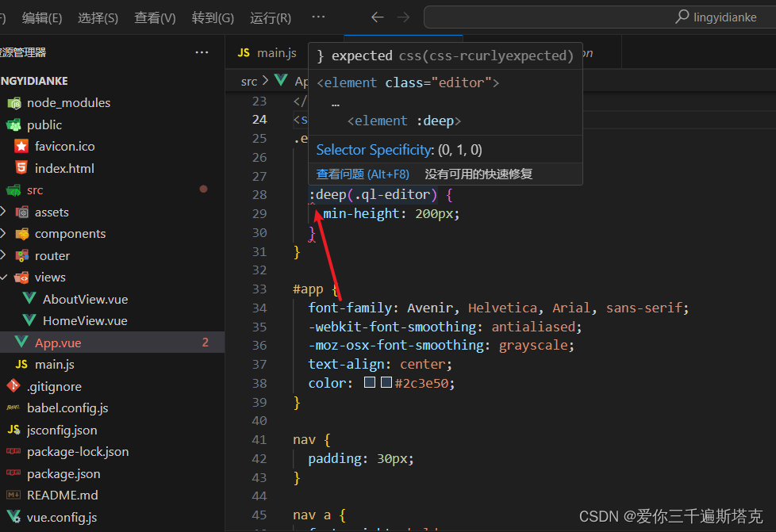This screenshot has height=532, width=776.
Task: Click the star icon beside favicon.ico
Action: (x=21, y=146)
